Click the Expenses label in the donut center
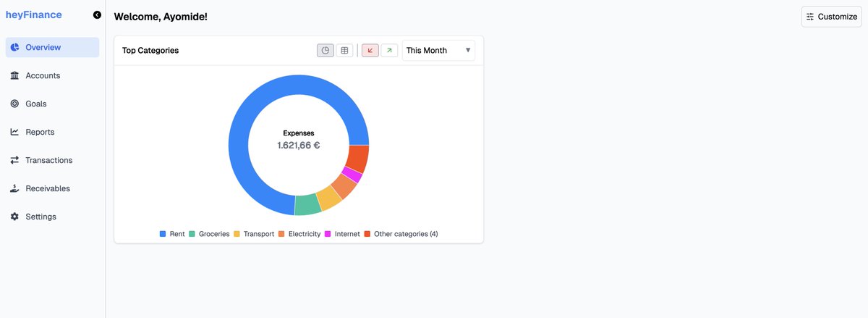 pos(299,133)
